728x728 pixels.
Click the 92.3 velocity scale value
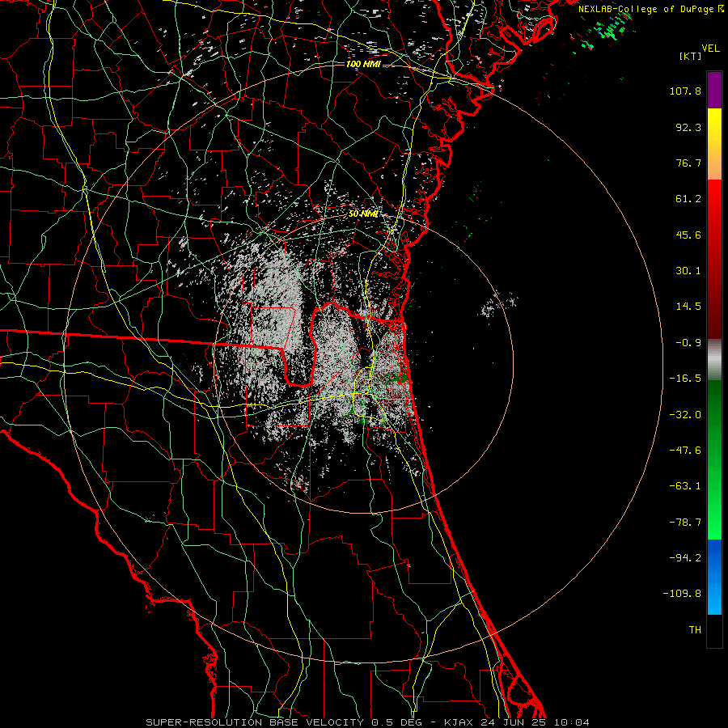pyautogui.click(x=688, y=127)
